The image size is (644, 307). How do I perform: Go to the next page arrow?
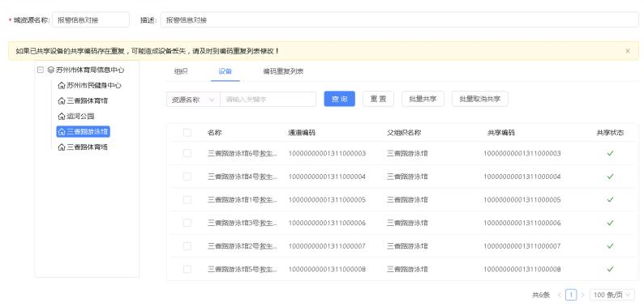coord(582,295)
